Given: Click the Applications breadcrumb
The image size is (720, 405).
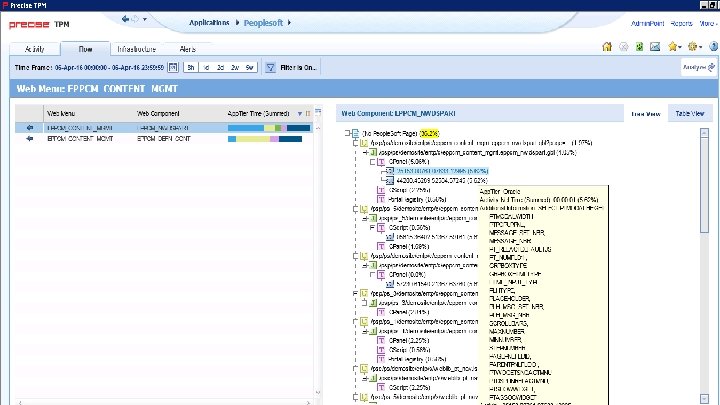Looking at the screenshot, I should tap(209, 22).
